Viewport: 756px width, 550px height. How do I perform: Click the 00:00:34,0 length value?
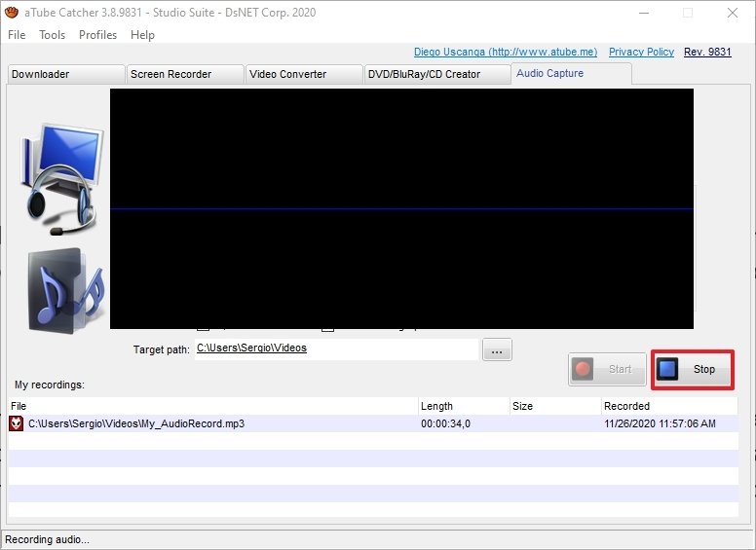click(445, 423)
